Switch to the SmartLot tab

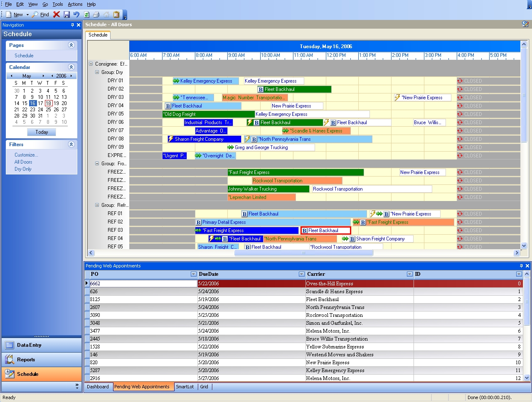point(185,387)
